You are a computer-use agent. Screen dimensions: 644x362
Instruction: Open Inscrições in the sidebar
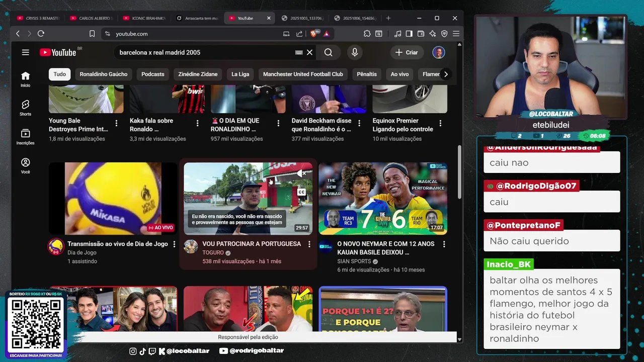point(25,136)
